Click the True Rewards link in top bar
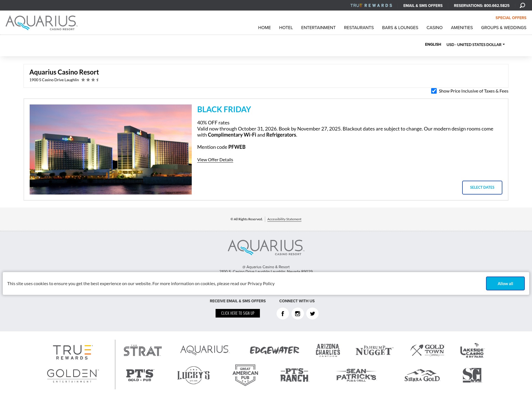This screenshot has width=532, height=399. point(371,6)
